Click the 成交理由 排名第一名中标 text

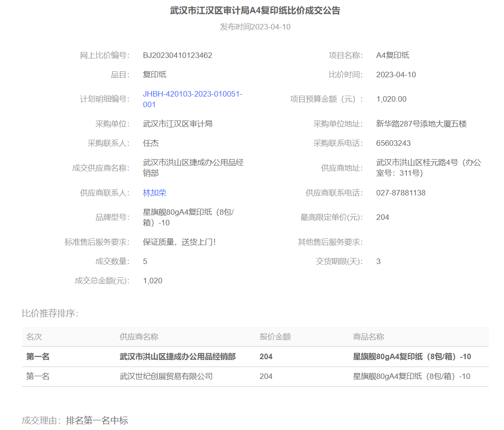point(75,420)
